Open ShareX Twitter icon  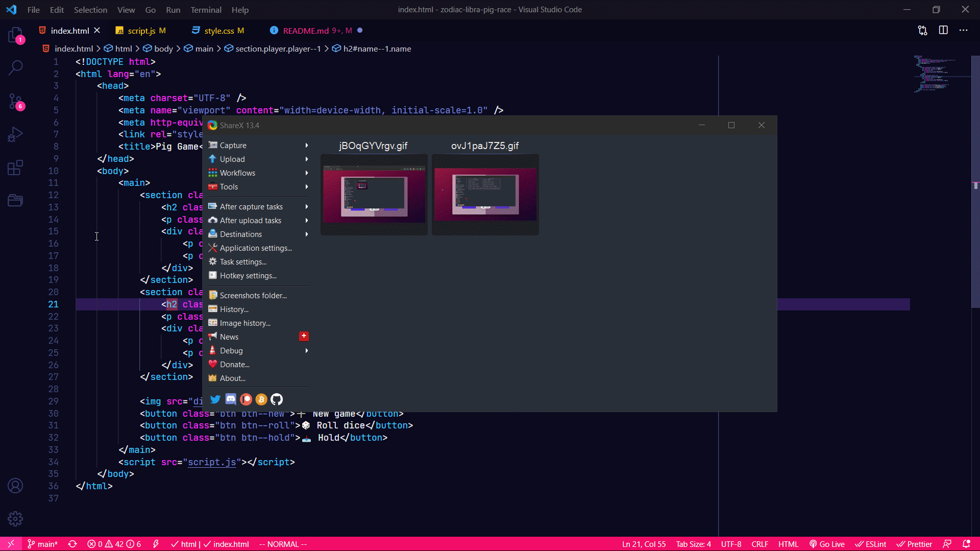tap(215, 399)
